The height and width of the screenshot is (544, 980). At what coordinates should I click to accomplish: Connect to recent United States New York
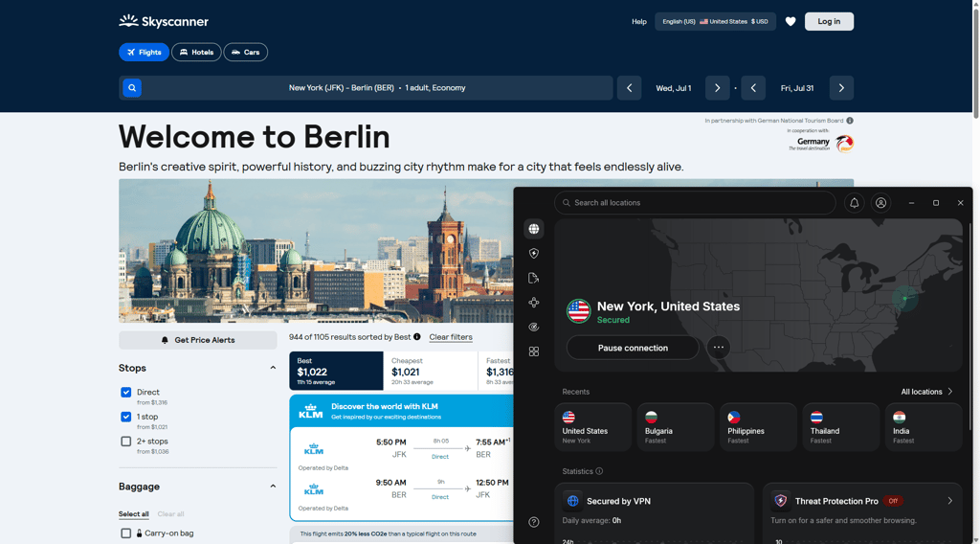coord(592,427)
